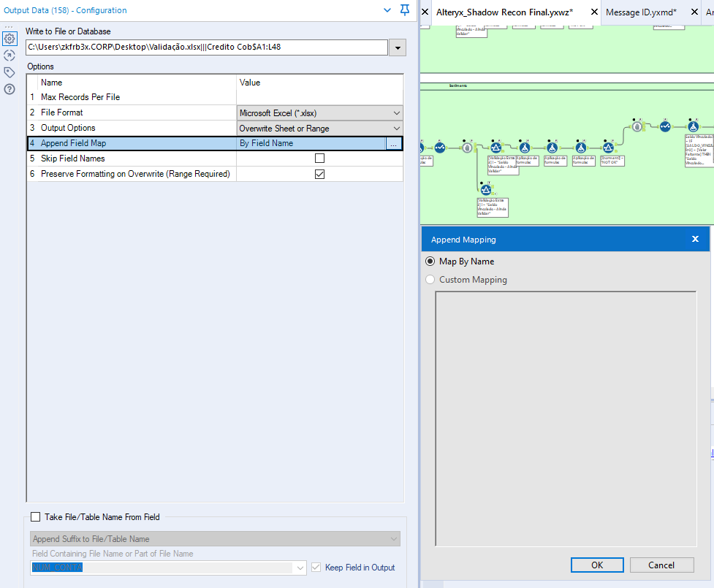Click OK in Append Mapping dialog
Image resolution: width=714 pixels, height=588 pixels.
tap(597, 565)
